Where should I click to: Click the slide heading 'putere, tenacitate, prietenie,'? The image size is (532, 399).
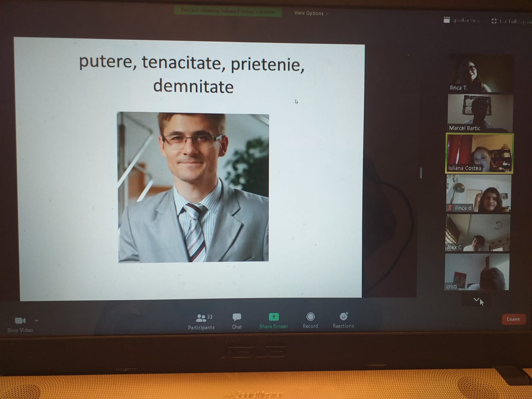click(x=192, y=63)
